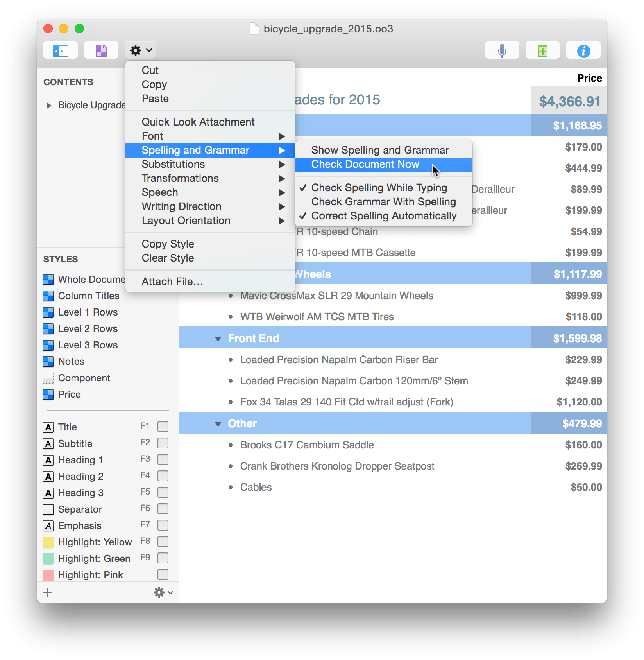Select the Level 2 Rows style icon

click(48, 329)
